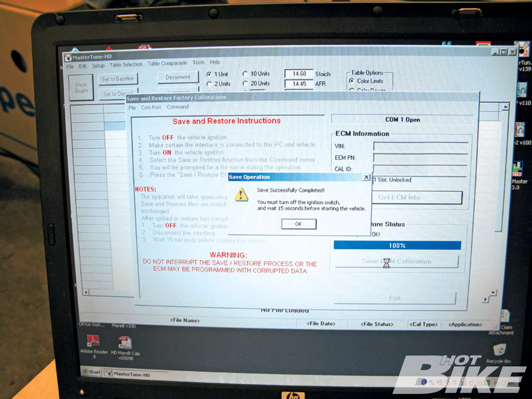Click the Cal Type status cell
Viewport: 532px width, 399px height.
424,325
